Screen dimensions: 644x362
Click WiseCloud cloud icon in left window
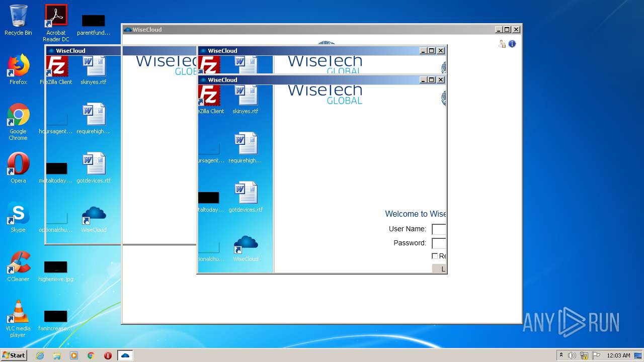pyautogui.click(x=94, y=219)
